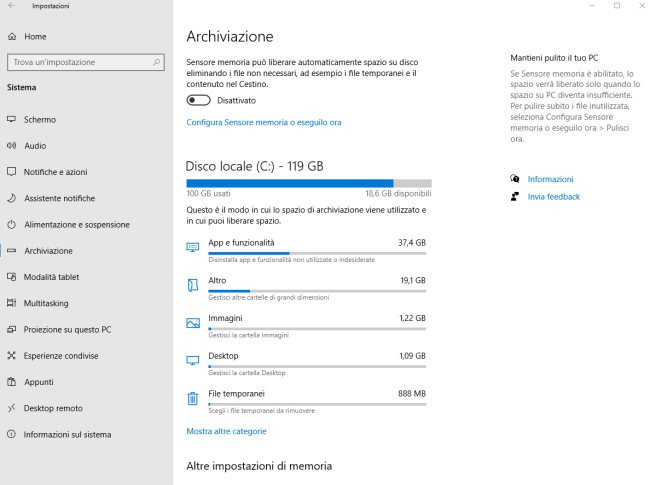
Task: Open Immagini storage category
Action: pyautogui.click(x=306, y=326)
